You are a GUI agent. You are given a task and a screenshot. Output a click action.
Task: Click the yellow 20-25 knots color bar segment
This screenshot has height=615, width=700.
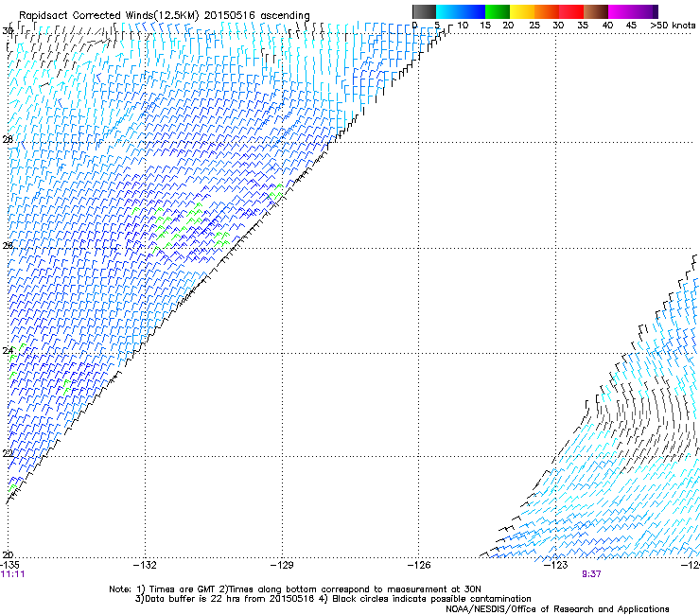(522, 11)
